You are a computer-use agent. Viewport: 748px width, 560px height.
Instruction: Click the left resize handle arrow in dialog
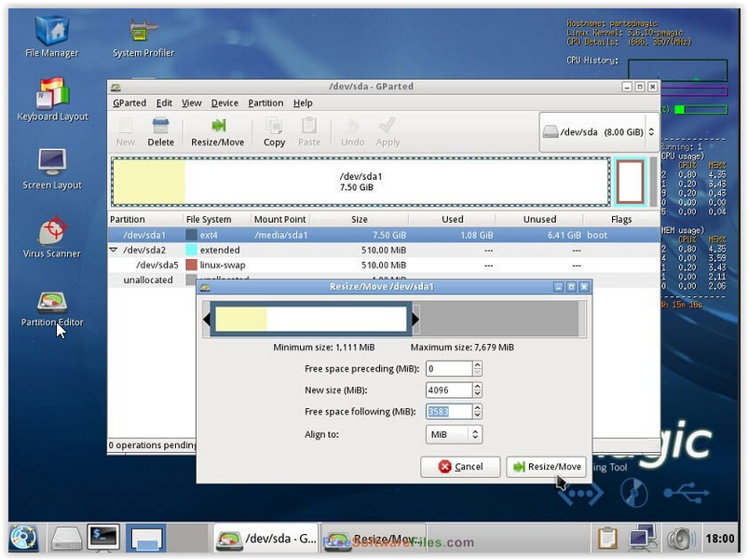207,319
